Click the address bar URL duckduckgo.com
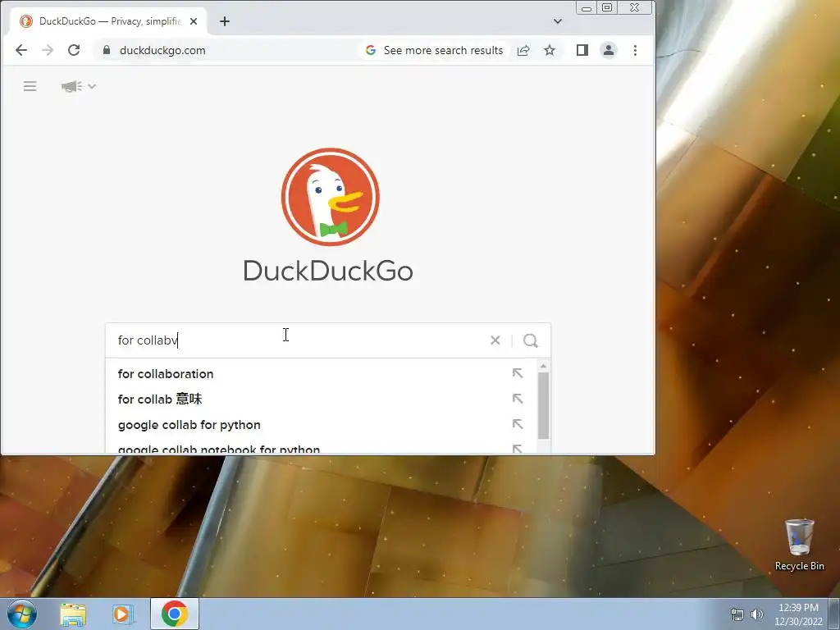Image resolution: width=840 pixels, height=630 pixels. pos(162,50)
